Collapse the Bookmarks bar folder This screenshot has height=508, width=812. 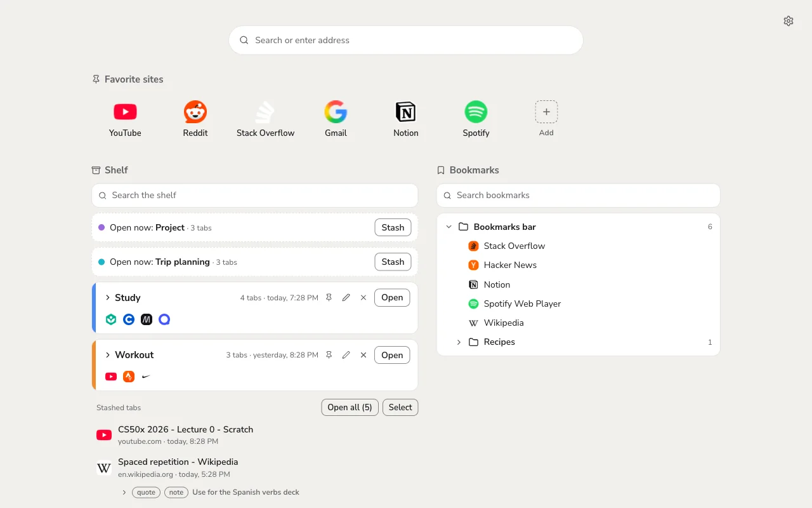449,227
